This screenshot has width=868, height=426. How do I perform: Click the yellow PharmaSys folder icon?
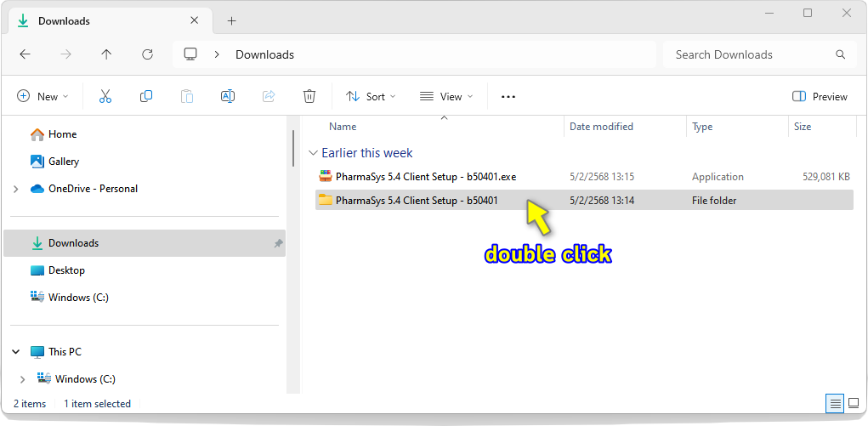(x=326, y=201)
